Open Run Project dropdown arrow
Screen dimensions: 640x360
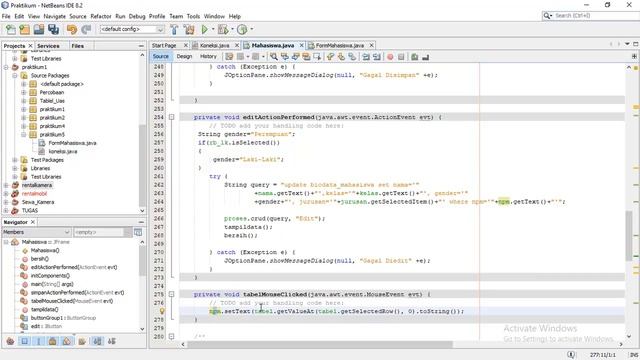coord(213,29)
